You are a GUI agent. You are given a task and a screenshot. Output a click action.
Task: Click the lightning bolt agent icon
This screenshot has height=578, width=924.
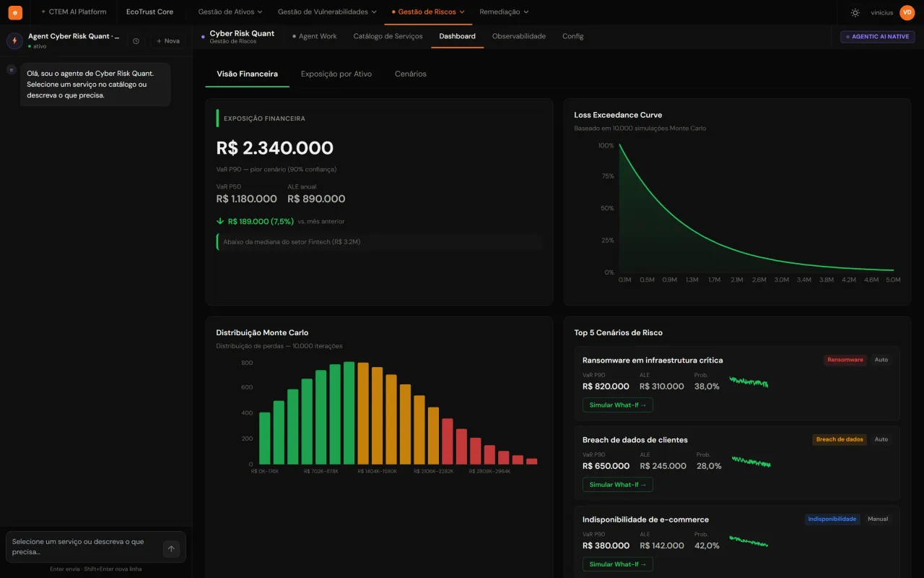[14, 41]
